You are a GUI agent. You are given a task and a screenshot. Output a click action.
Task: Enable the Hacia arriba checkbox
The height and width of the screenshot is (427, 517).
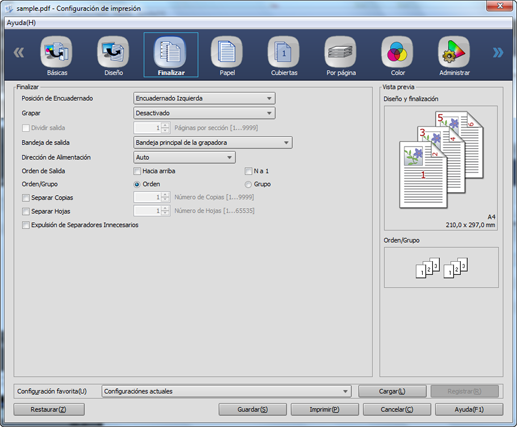[x=137, y=171]
